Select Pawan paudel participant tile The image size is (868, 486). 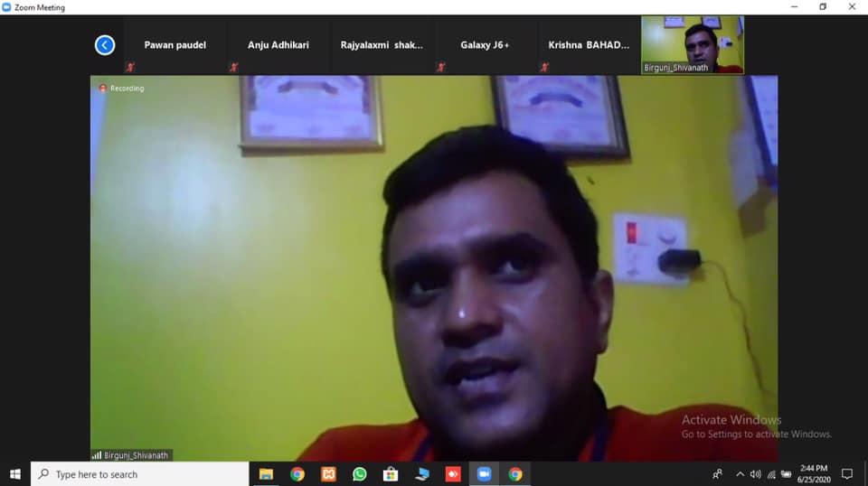[x=175, y=45]
